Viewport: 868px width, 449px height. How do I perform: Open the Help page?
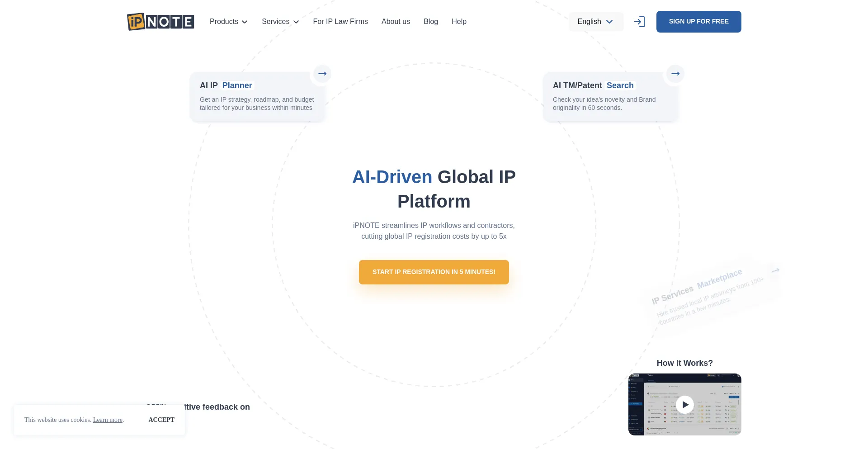coord(459,22)
